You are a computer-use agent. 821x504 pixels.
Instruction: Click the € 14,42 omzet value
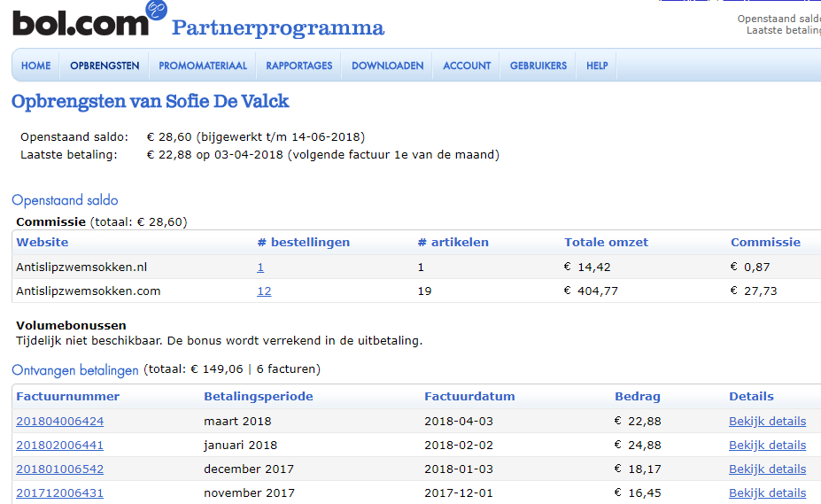(x=587, y=268)
